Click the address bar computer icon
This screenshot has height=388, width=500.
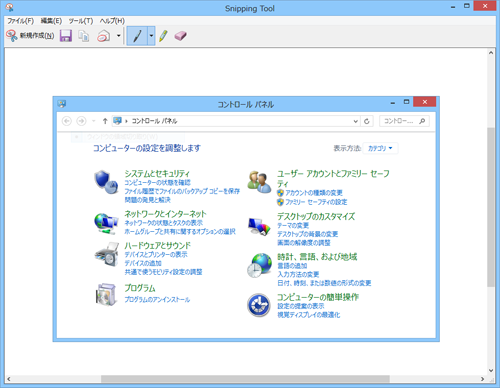tap(117, 121)
